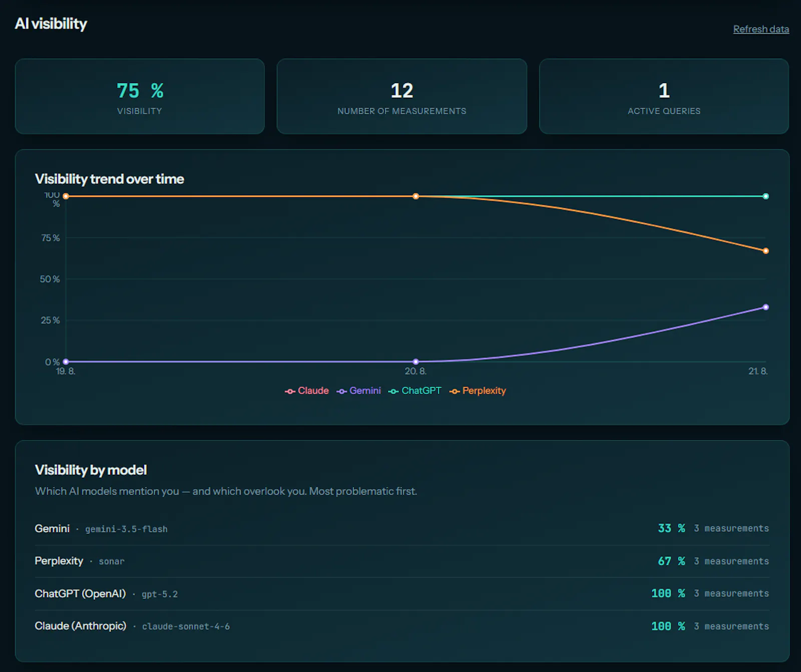The height and width of the screenshot is (672, 801).
Task: Toggle ChatGPT series in chart legend
Action: point(415,391)
